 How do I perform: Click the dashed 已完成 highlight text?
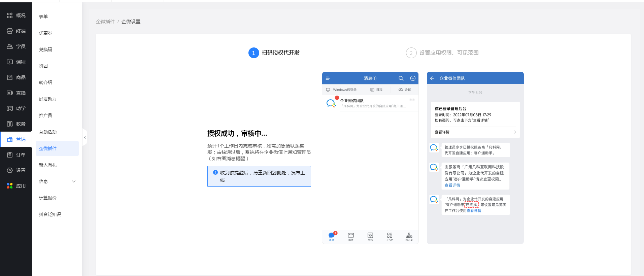coord(471,205)
